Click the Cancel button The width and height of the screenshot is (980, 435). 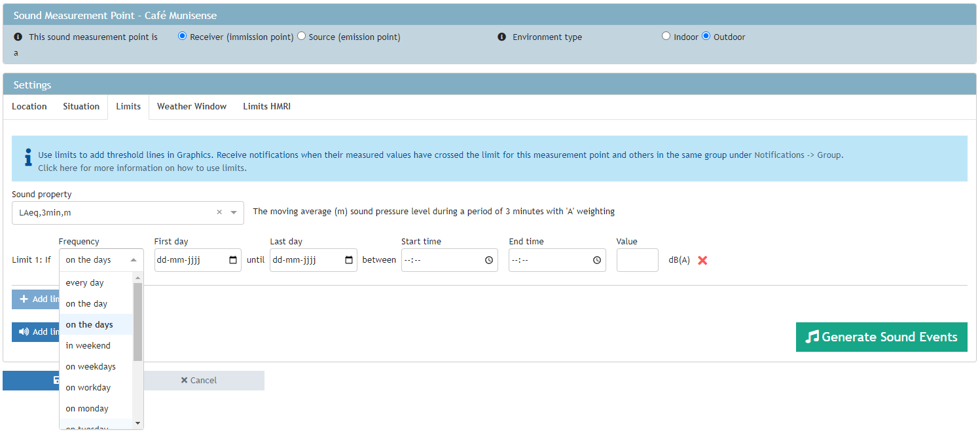199,380
